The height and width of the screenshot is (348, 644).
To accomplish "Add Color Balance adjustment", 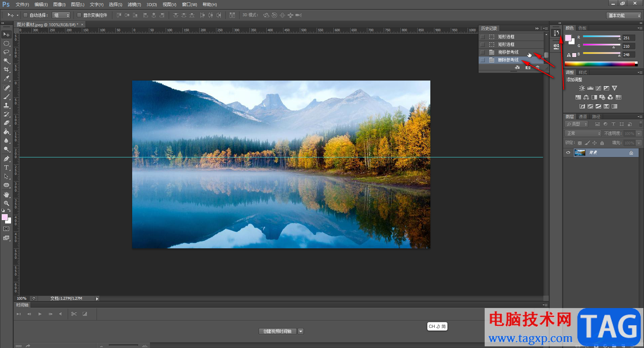I will [x=586, y=97].
